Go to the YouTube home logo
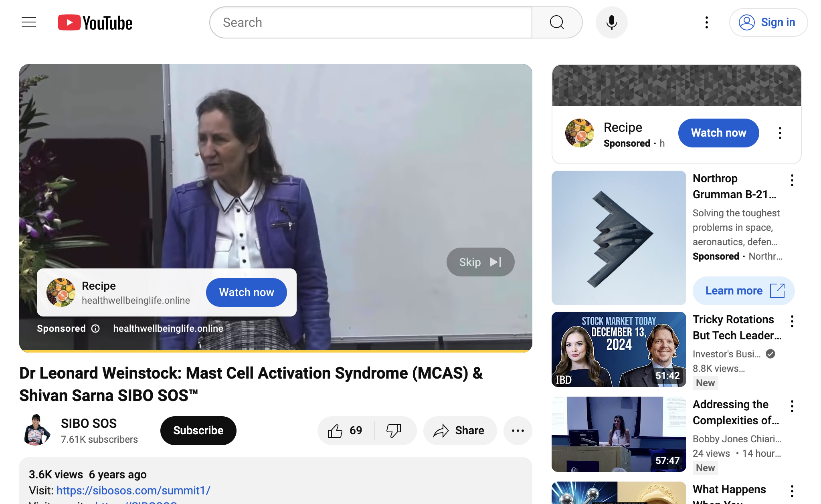The height and width of the screenshot is (504, 821). pyautogui.click(x=95, y=23)
